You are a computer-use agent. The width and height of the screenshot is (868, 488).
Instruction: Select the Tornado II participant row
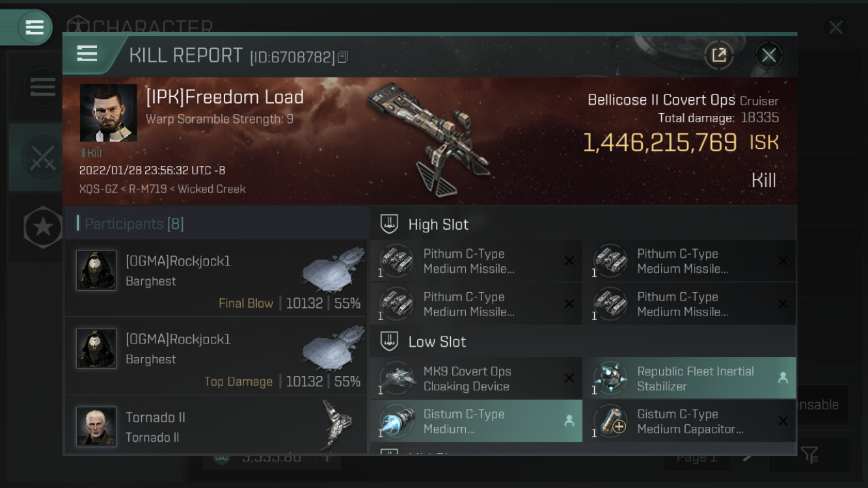216,426
